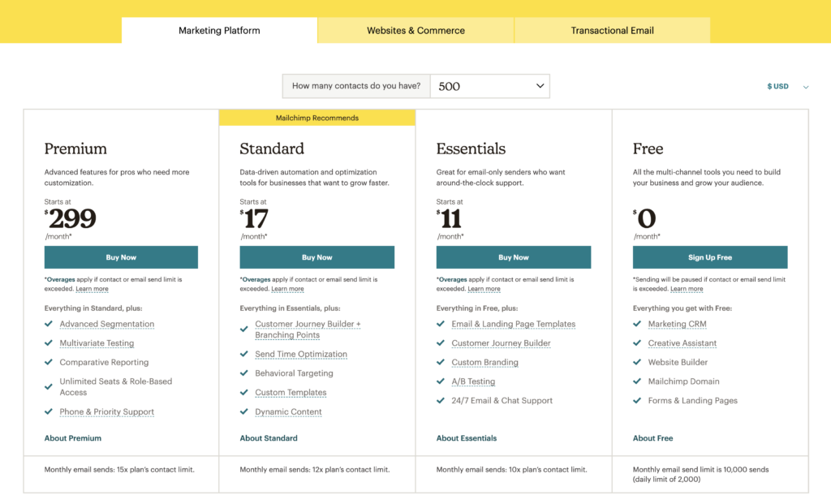Open the Custom Templates feature link
This screenshot has width=831, height=504.
tap(291, 392)
